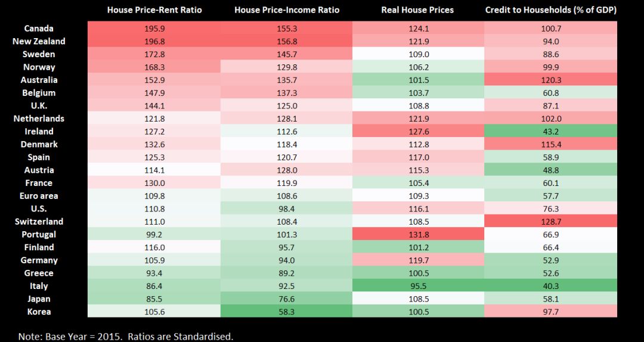This screenshot has height=342, width=644.
Task: Select the Korea row label
Action: click(x=39, y=312)
